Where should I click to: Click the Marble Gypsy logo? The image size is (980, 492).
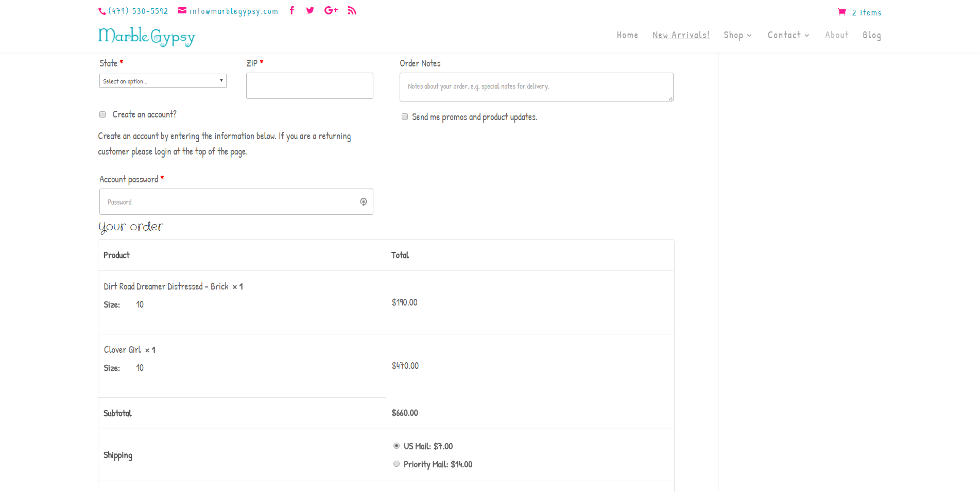(147, 36)
